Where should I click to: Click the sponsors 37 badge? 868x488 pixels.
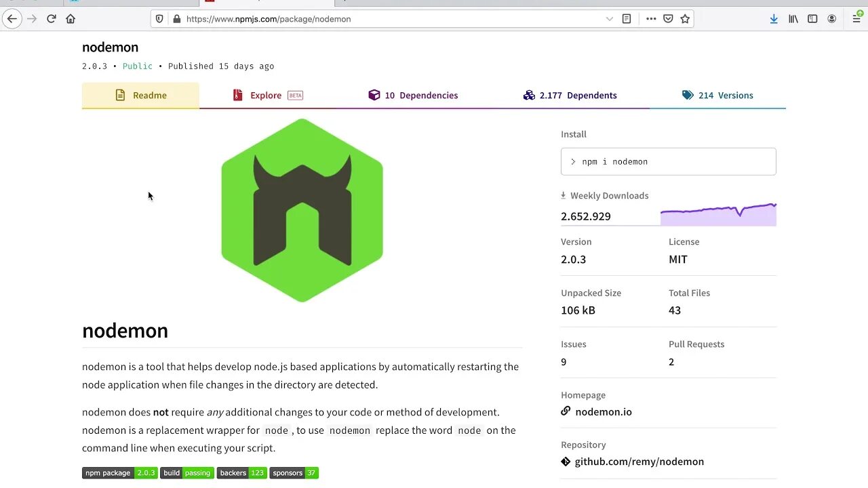[x=294, y=473]
